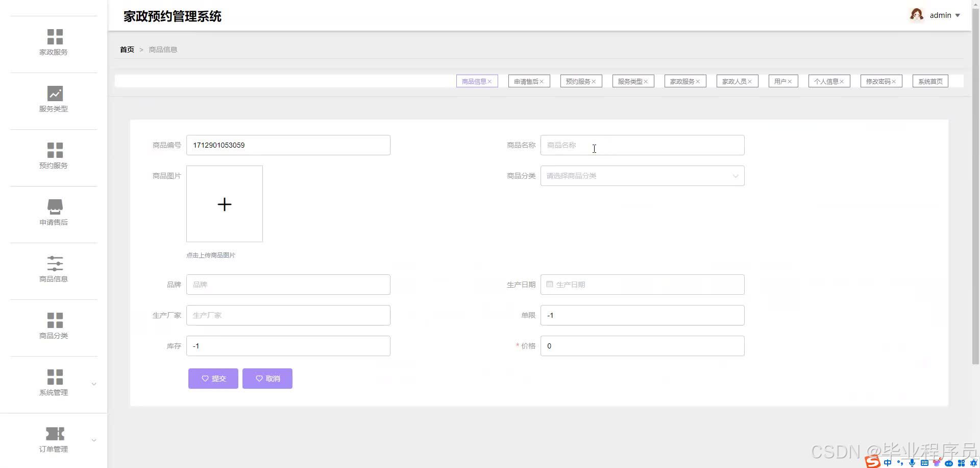Click the 提交 submit button
Viewport: 980px width, 468px height.
point(213,379)
